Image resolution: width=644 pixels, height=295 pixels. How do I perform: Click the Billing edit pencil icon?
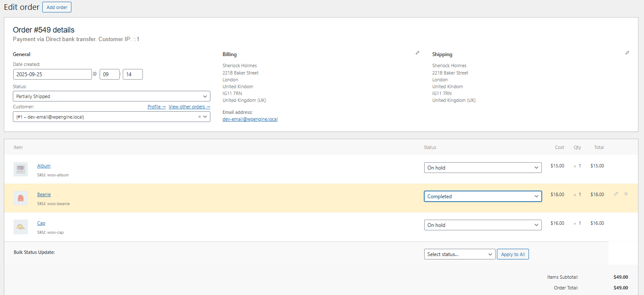[417, 53]
